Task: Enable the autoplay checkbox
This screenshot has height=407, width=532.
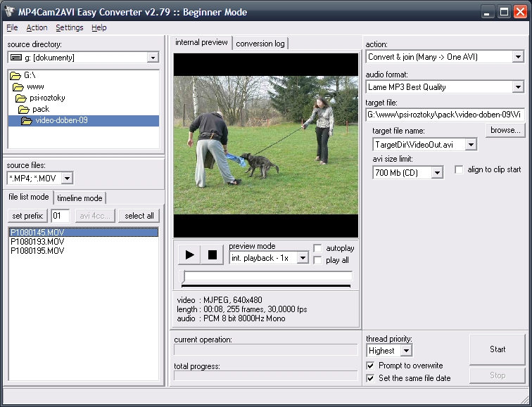Action: (x=318, y=248)
